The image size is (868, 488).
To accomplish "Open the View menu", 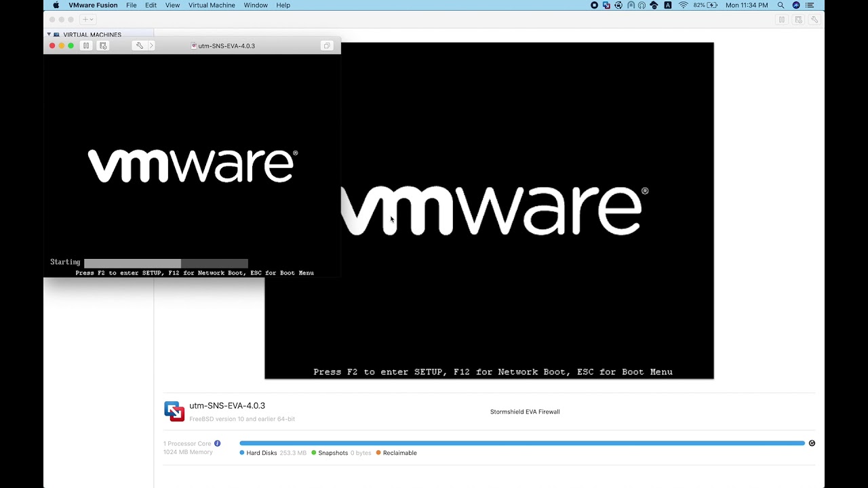I will click(x=173, y=5).
